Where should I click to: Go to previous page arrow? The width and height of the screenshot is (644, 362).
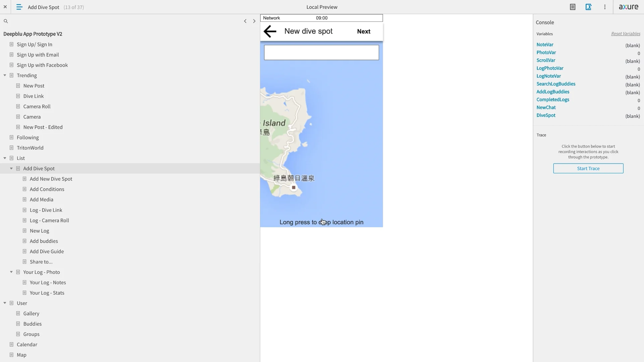click(x=245, y=21)
